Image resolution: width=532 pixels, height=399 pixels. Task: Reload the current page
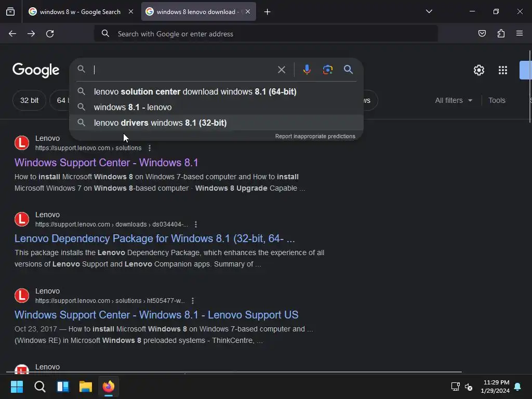pos(50,34)
